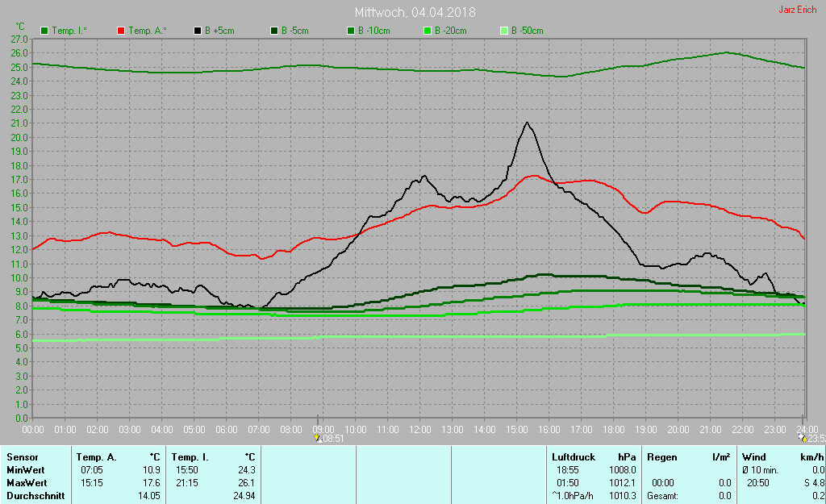Click the green Temp. I. legend swatch

click(x=44, y=31)
